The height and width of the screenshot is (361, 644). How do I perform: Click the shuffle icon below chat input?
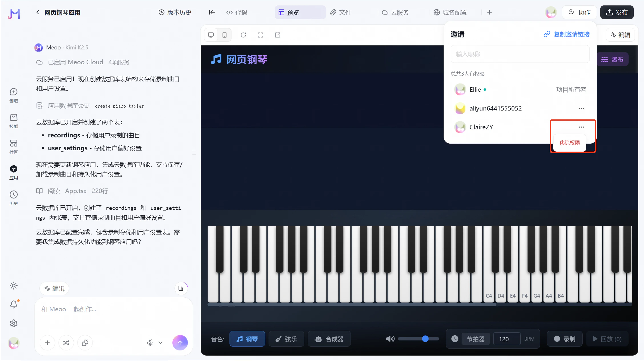point(66,343)
